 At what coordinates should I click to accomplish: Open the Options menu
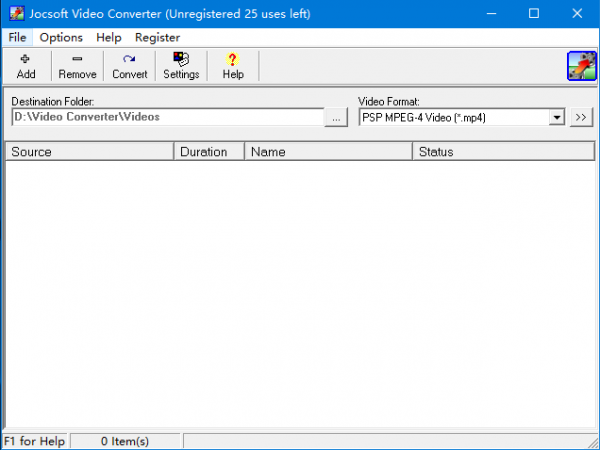pos(61,37)
